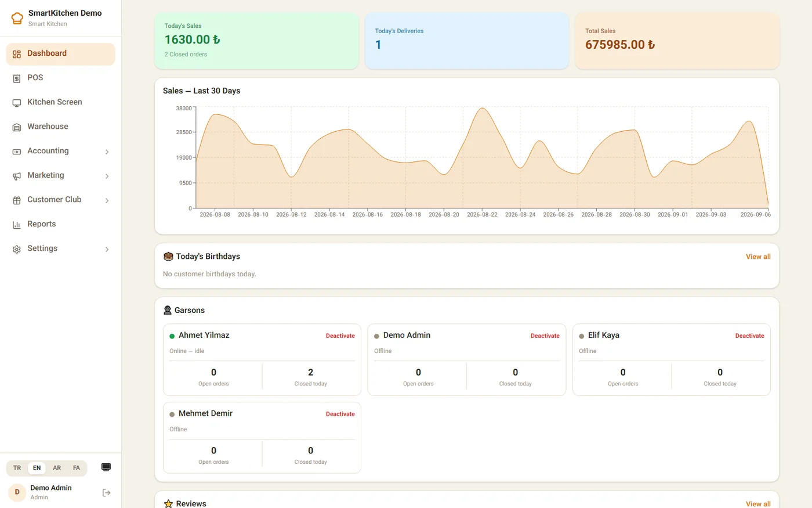Go to Kitchen Screen page

coord(60,103)
